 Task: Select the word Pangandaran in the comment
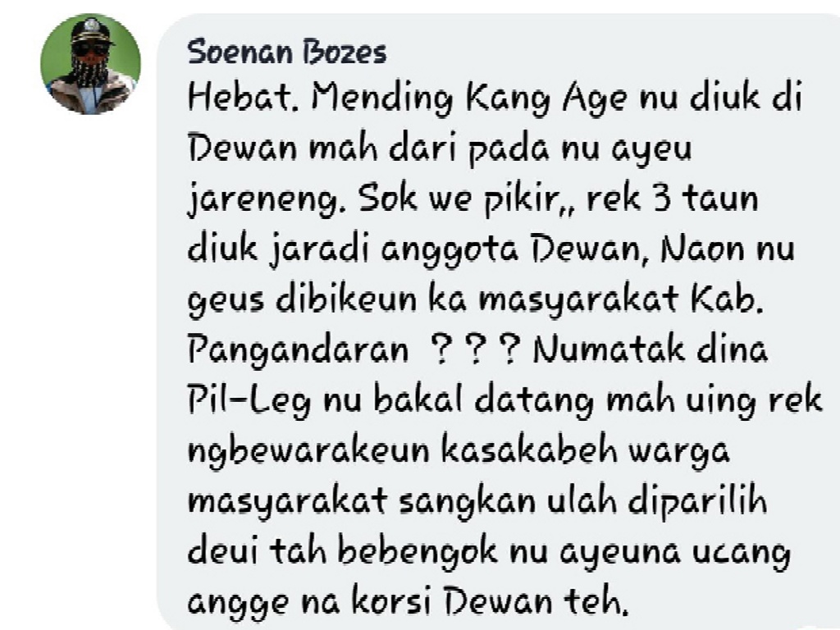tap(298, 351)
